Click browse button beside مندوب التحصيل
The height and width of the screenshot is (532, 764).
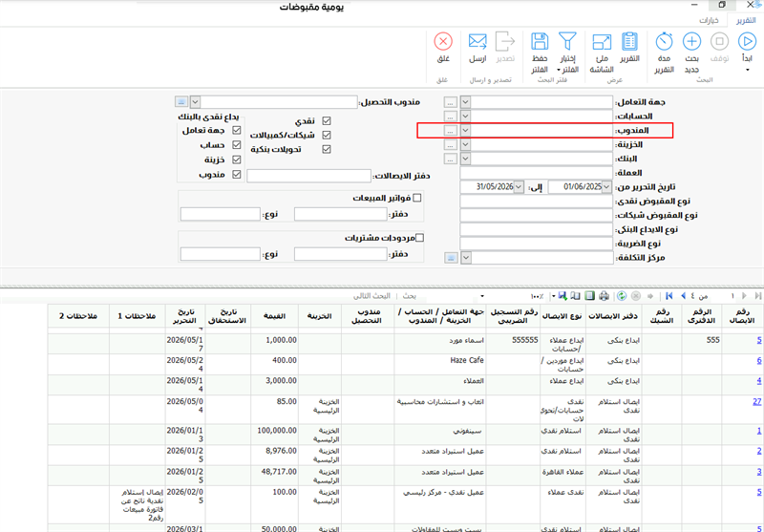pyautogui.click(x=181, y=102)
